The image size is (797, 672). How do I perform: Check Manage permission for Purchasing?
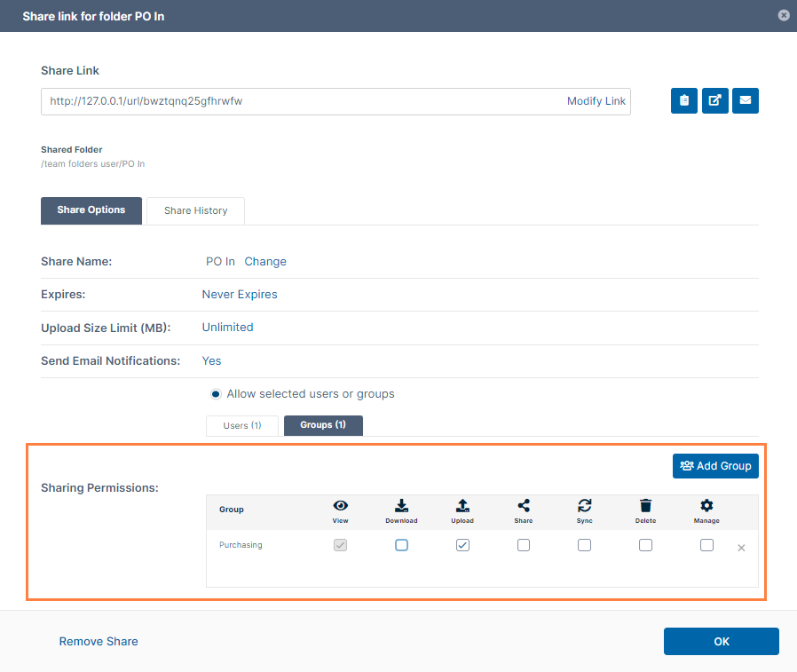tap(706, 545)
